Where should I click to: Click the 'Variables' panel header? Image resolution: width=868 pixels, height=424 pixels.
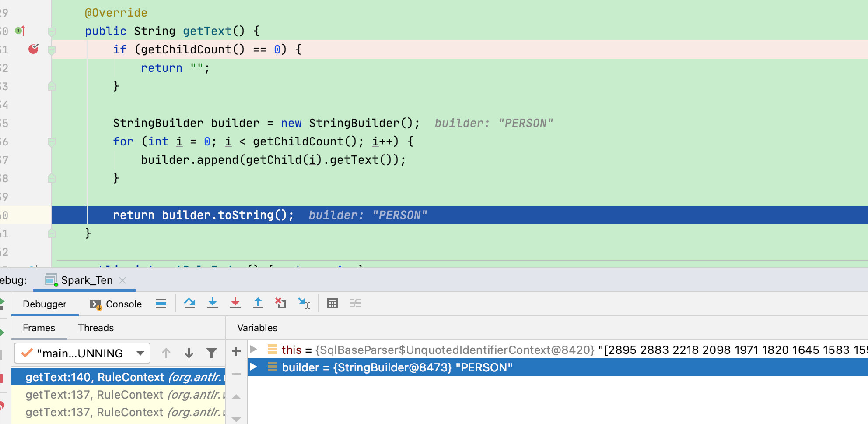(257, 328)
